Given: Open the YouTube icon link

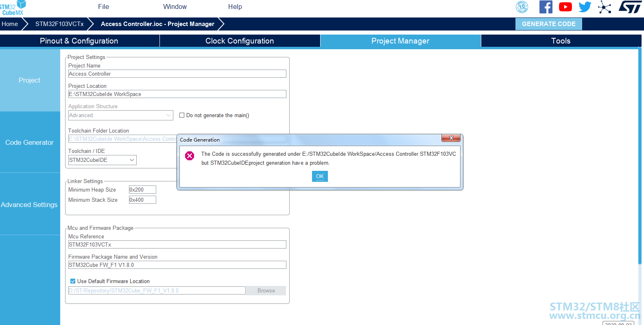Looking at the screenshot, I should click(565, 7).
